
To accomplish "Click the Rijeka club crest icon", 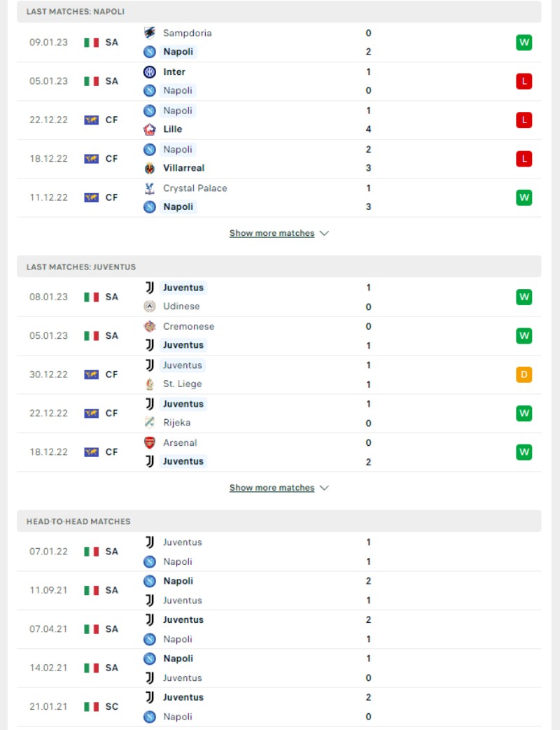I will [x=149, y=422].
